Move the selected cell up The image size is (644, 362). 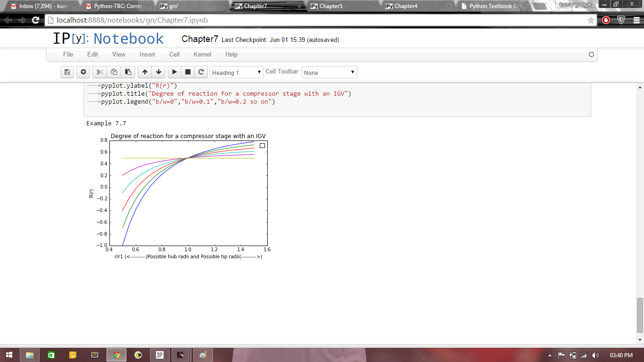[145, 72]
